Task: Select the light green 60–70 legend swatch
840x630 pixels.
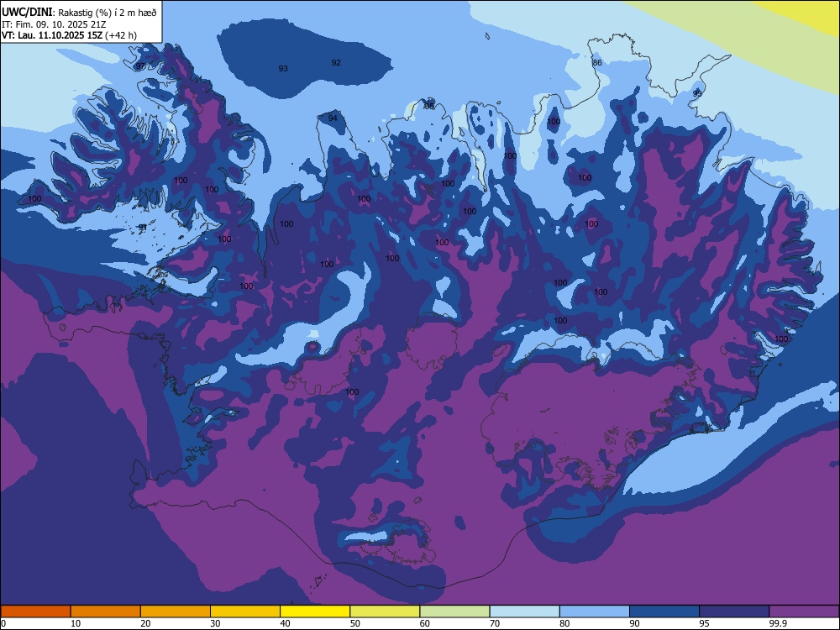Action: point(454,612)
